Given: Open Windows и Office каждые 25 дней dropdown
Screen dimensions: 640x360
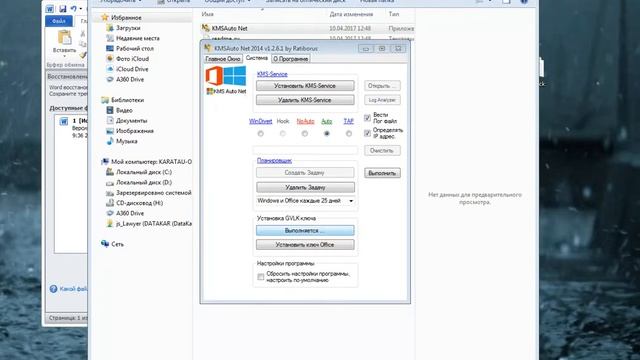Looking at the screenshot, I should 305,201.
